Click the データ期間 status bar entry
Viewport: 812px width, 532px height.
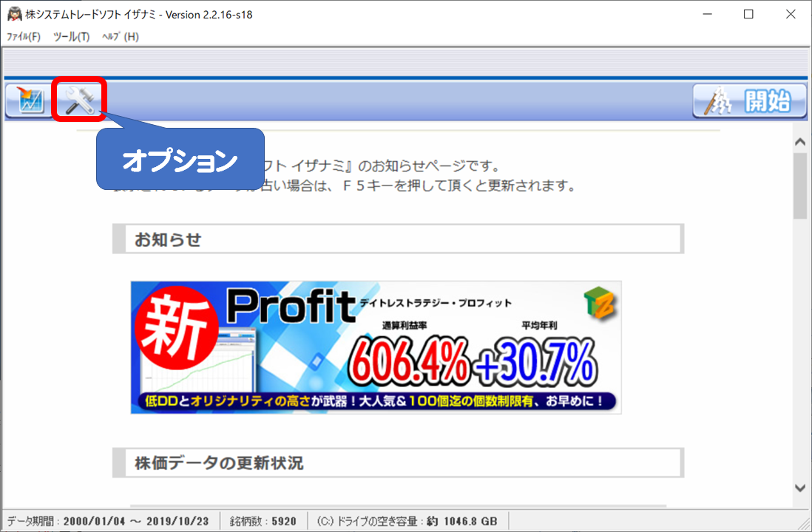108,521
